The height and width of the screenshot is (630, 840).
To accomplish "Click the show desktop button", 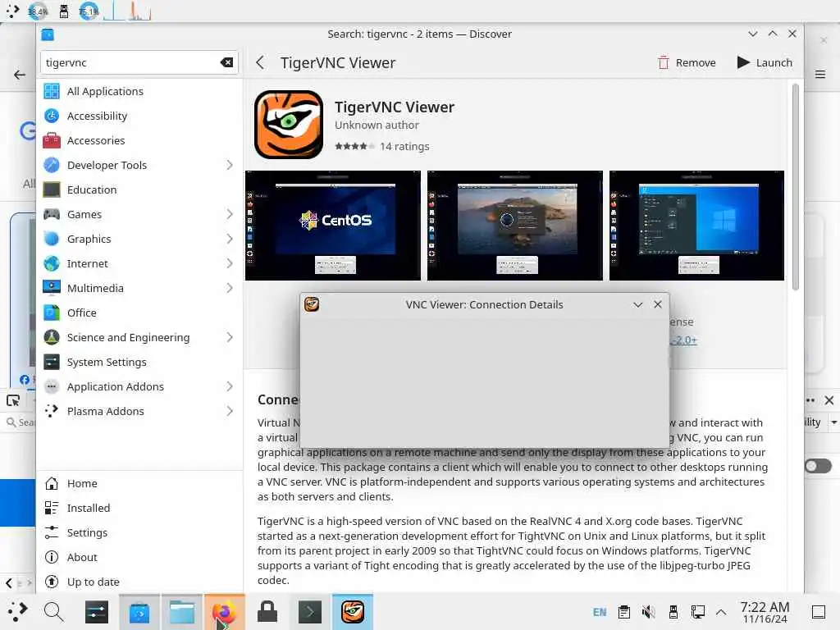I will coord(819,612).
